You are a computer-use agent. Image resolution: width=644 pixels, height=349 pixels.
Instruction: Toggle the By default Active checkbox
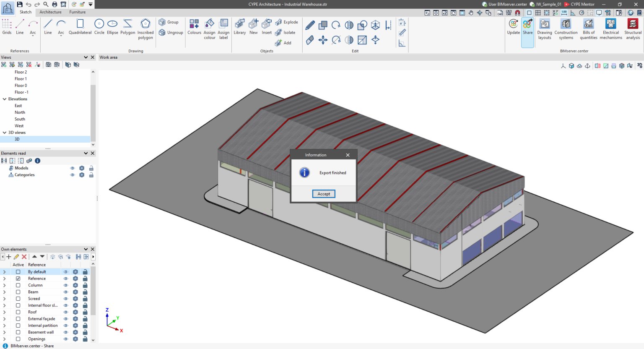pos(18,272)
